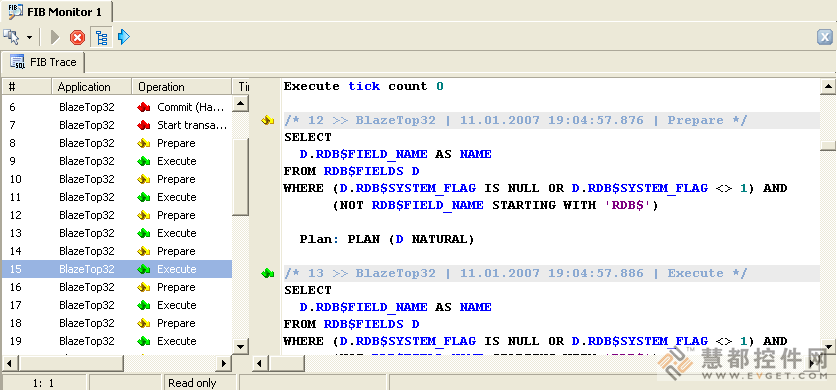Click the monitor selection tool icon
The height and width of the screenshot is (391, 837).
click(11, 37)
